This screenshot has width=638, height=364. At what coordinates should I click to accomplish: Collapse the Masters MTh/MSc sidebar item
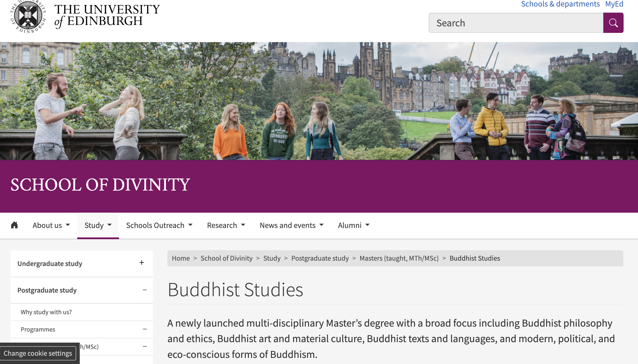tap(145, 346)
